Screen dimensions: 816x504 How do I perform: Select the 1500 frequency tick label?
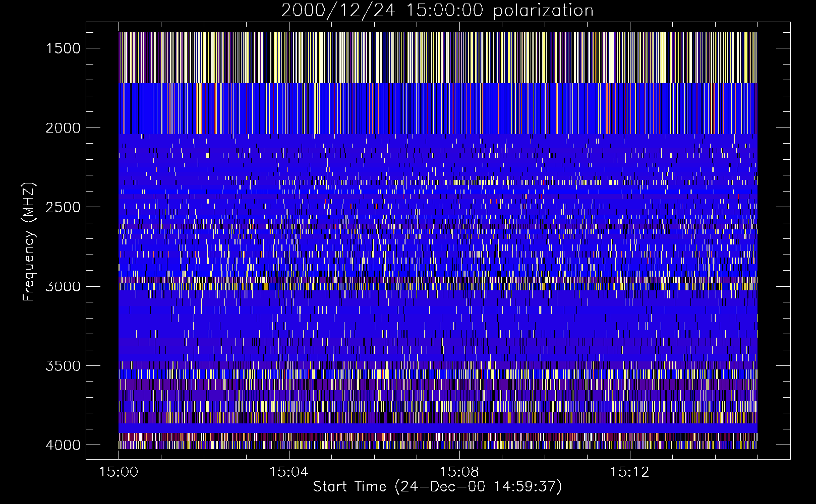(x=63, y=48)
